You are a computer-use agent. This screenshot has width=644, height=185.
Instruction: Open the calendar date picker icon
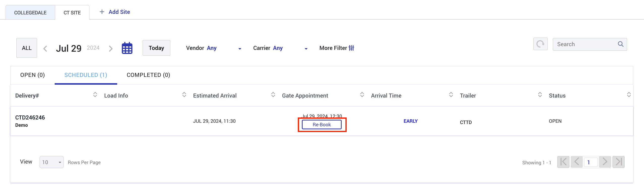click(127, 48)
